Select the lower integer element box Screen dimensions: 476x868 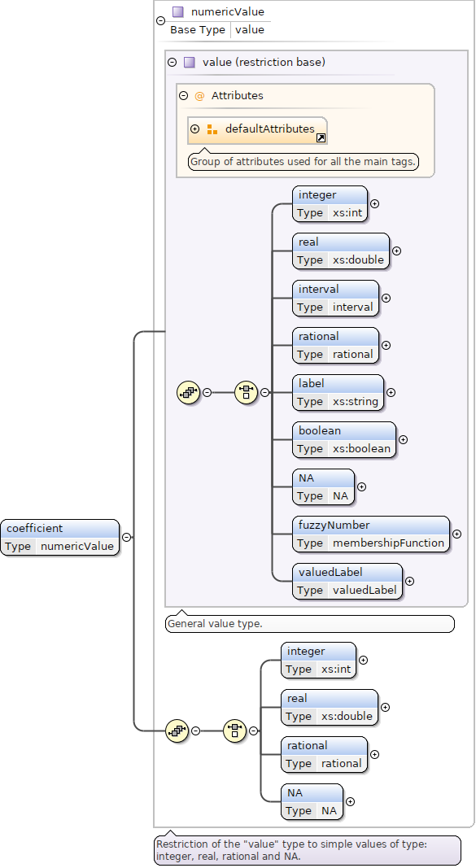click(318, 660)
